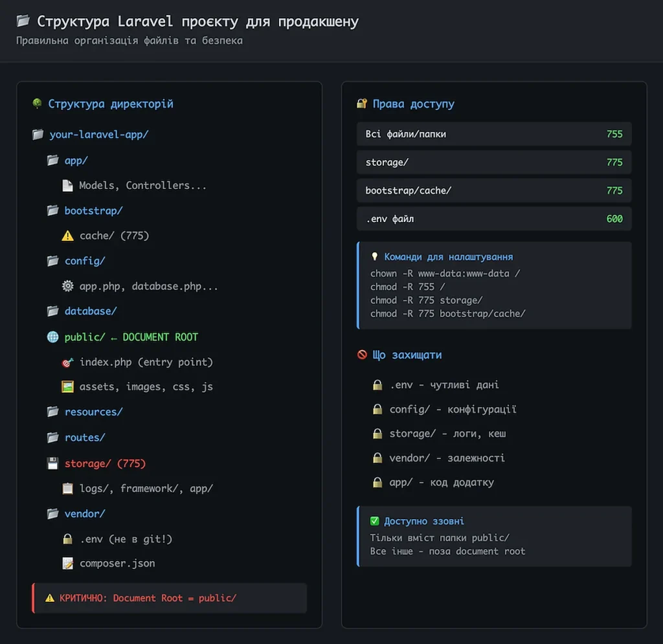Click the dart icon next to index.php entry point
This screenshot has width=663, height=644.
(x=67, y=362)
